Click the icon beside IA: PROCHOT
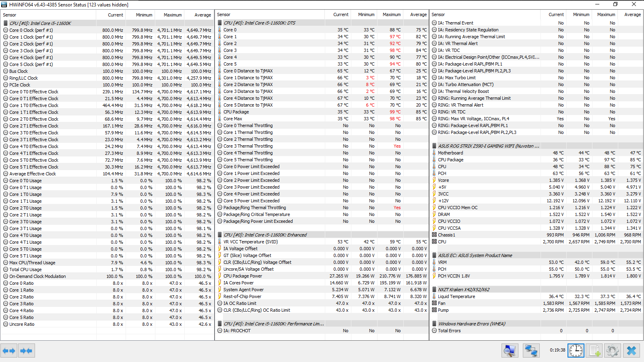 tap(220, 331)
